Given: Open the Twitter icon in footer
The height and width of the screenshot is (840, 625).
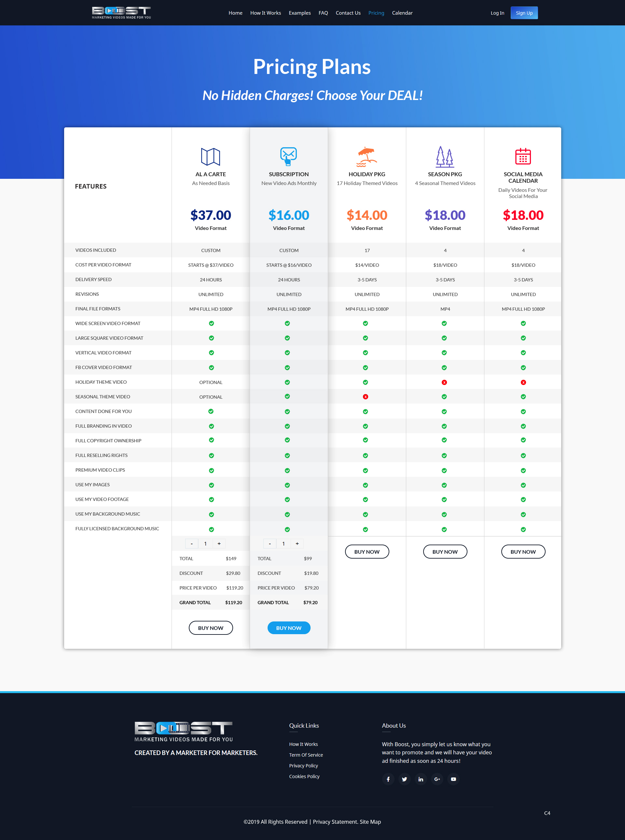Looking at the screenshot, I should [404, 779].
